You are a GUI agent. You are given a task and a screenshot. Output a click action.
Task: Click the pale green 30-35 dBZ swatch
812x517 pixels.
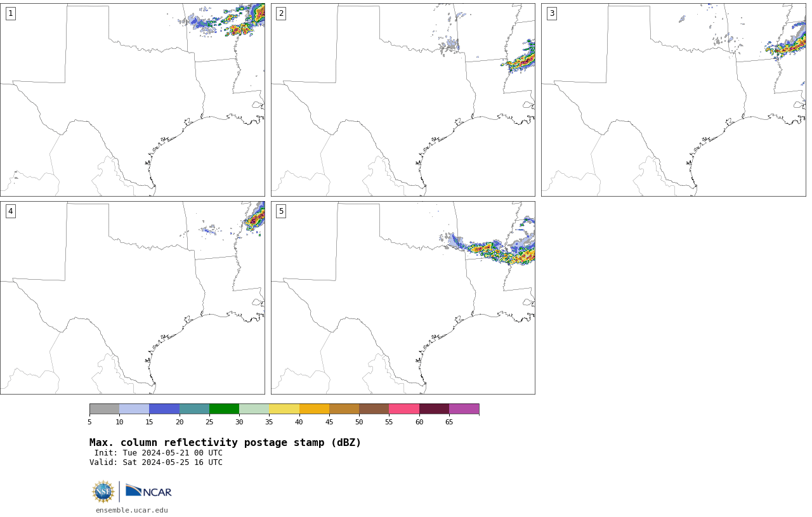point(254,409)
